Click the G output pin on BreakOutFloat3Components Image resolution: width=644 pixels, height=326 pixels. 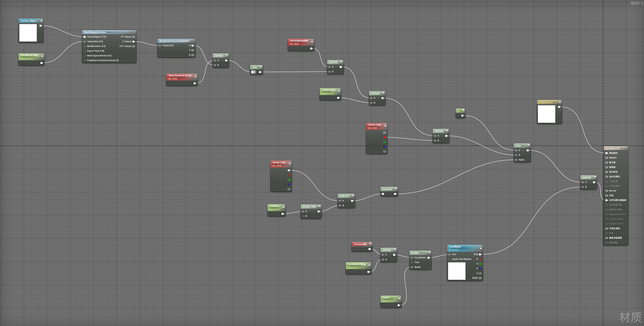(x=193, y=50)
